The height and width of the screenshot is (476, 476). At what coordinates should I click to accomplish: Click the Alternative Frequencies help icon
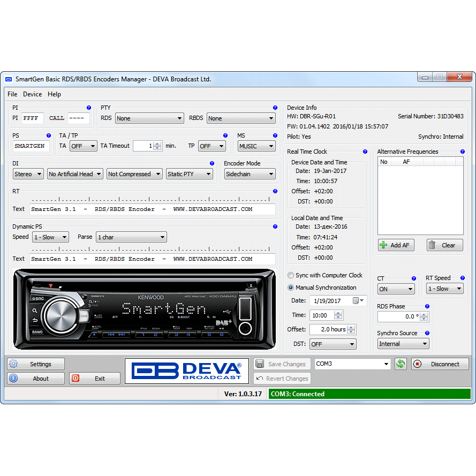[x=462, y=152]
